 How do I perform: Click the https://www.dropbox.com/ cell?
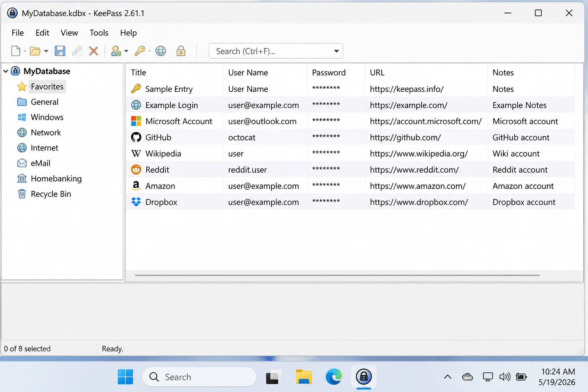pos(419,202)
